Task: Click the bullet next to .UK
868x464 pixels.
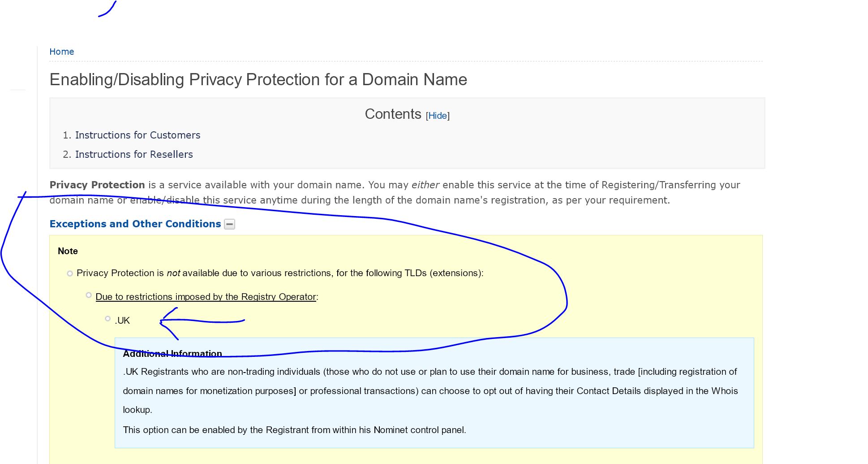Action: click(107, 319)
